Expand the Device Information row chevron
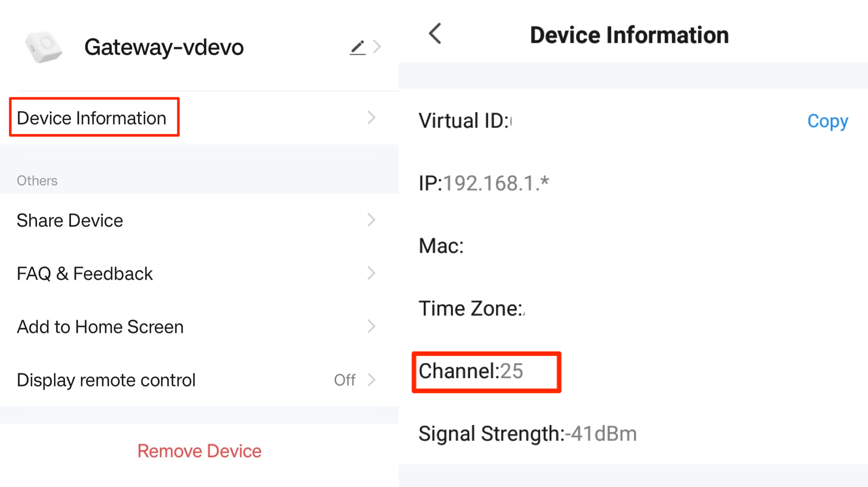 coord(371,118)
